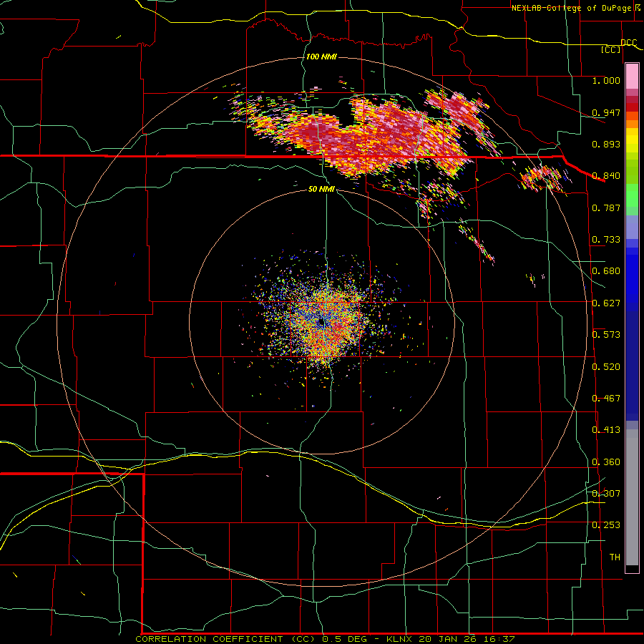Click the DCC label above the color scale
The height and width of the screenshot is (644, 644).
[628, 42]
